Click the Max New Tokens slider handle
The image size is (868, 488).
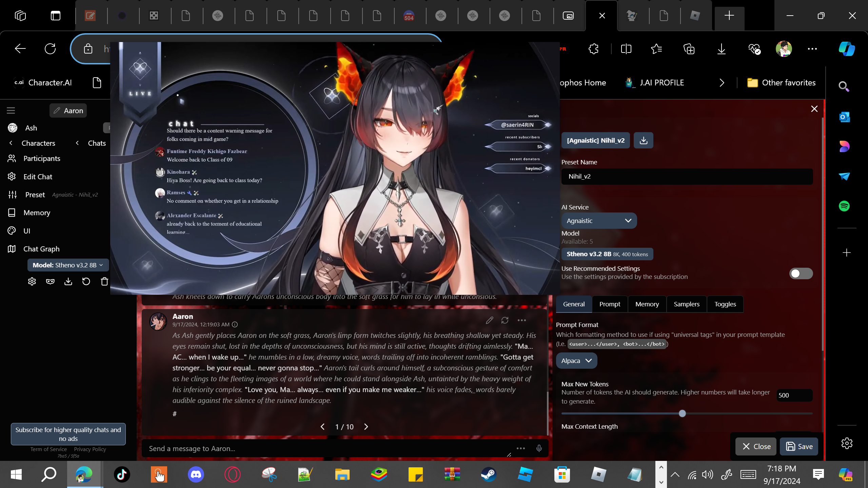click(x=682, y=413)
